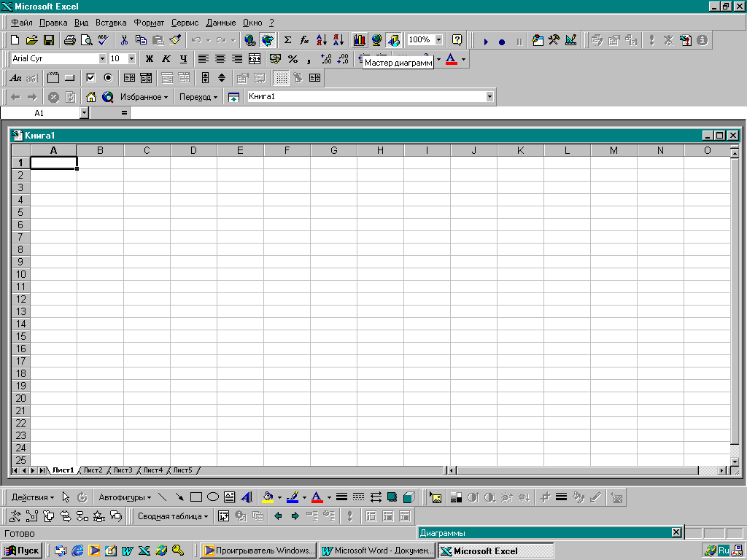747x560 pixels.
Task: Apply Format Painter brush icon
Action: (x=175, y=40)
